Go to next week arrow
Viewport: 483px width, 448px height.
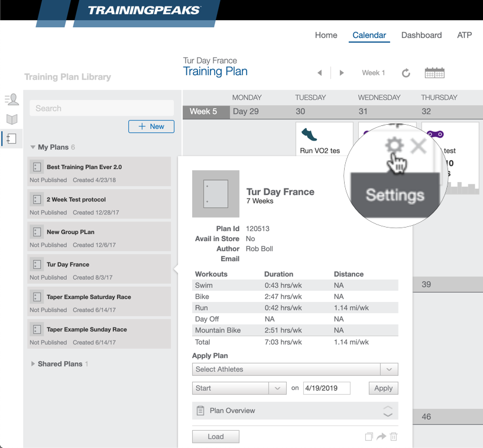341,73
